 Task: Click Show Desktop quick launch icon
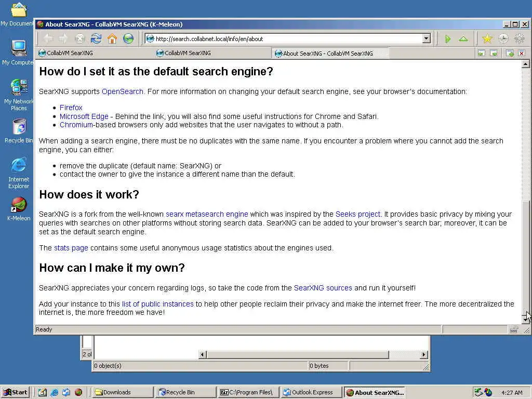[42, 392]
